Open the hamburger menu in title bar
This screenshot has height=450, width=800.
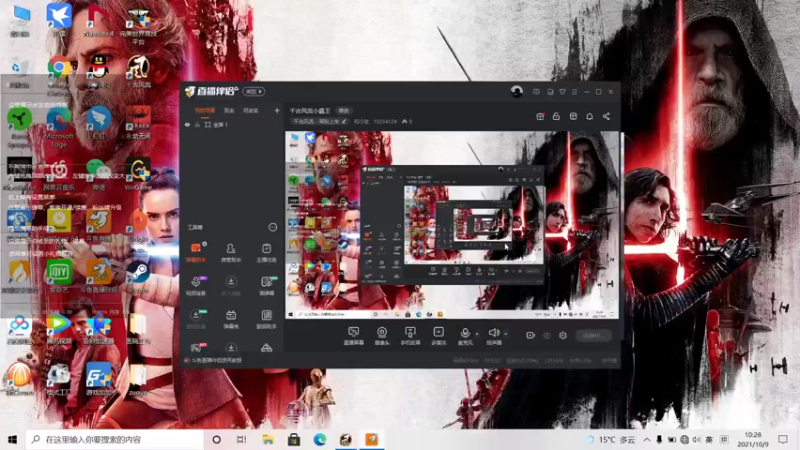click(574, 92)
